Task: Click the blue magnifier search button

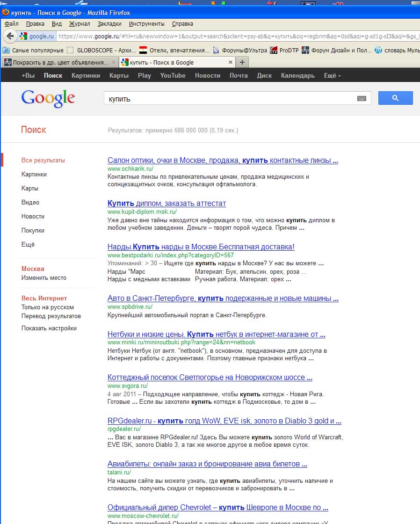Action: (395, 98)
